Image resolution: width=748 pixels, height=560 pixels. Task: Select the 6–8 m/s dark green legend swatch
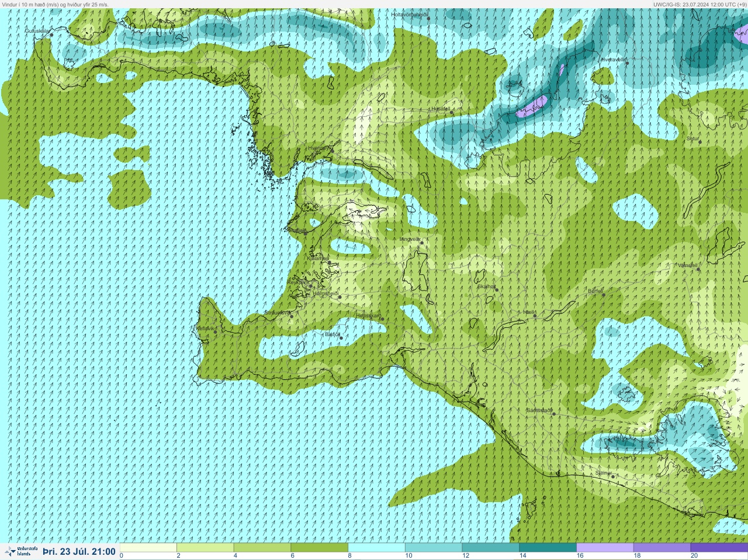(x=320, y=548)
